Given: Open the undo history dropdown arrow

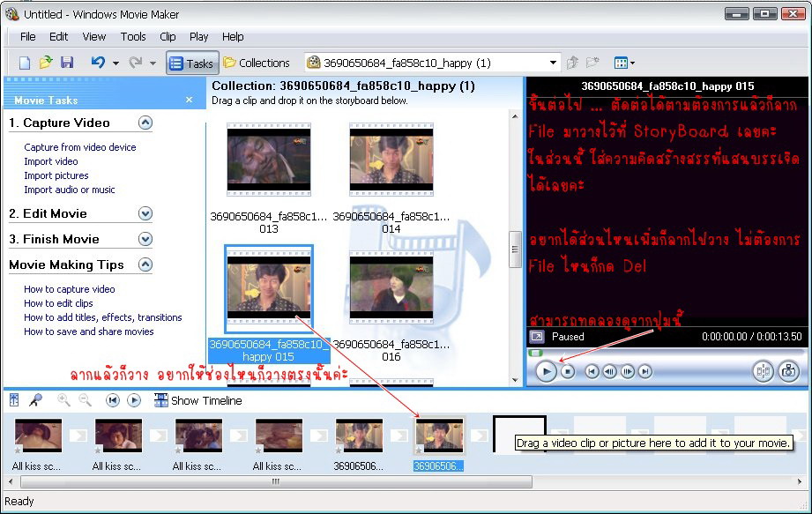Looking at the screenshot, I should 115,63.
